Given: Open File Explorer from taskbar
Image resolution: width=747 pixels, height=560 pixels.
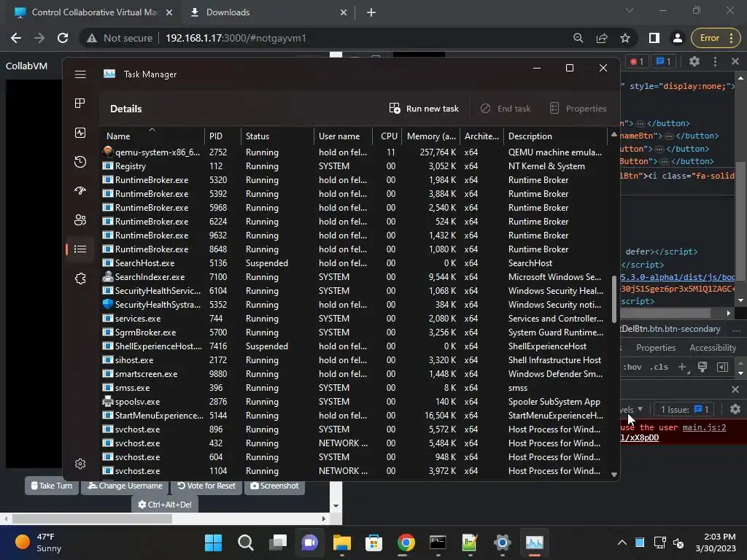Looking at the screenshot, I should 341,542.
